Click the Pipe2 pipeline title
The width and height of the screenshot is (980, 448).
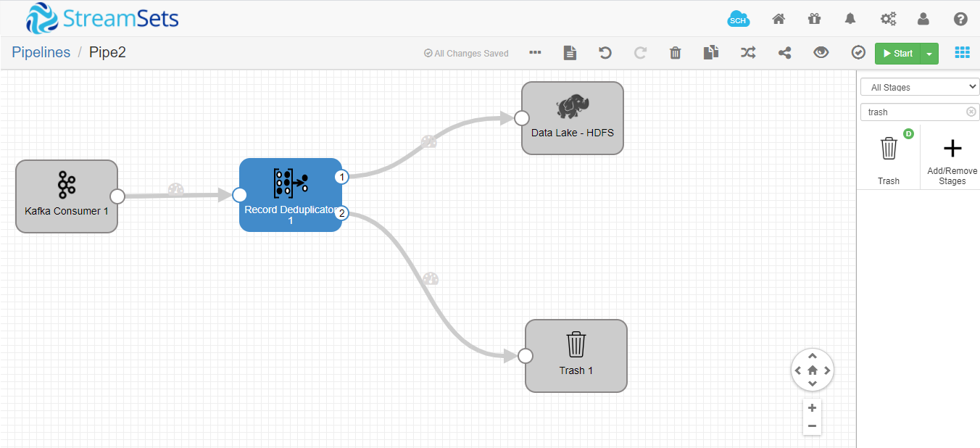108,52
